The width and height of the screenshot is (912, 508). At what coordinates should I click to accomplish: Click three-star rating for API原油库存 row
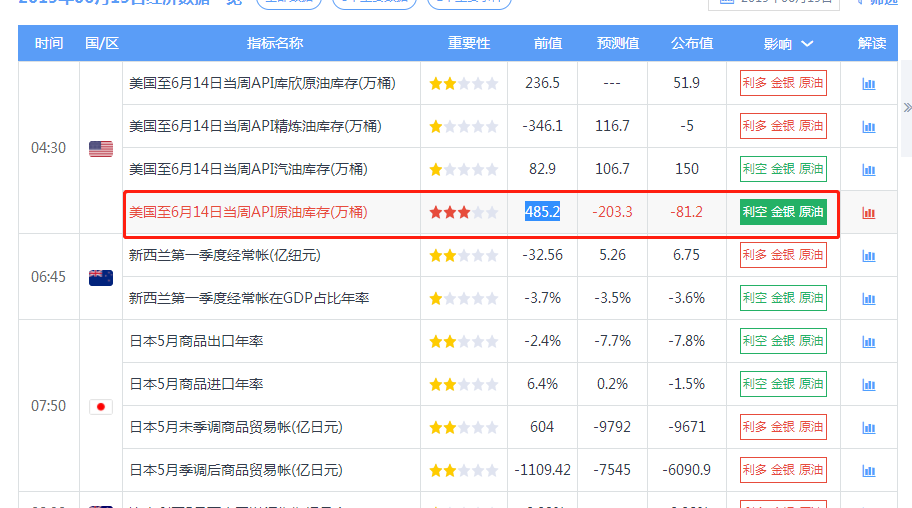464,212
